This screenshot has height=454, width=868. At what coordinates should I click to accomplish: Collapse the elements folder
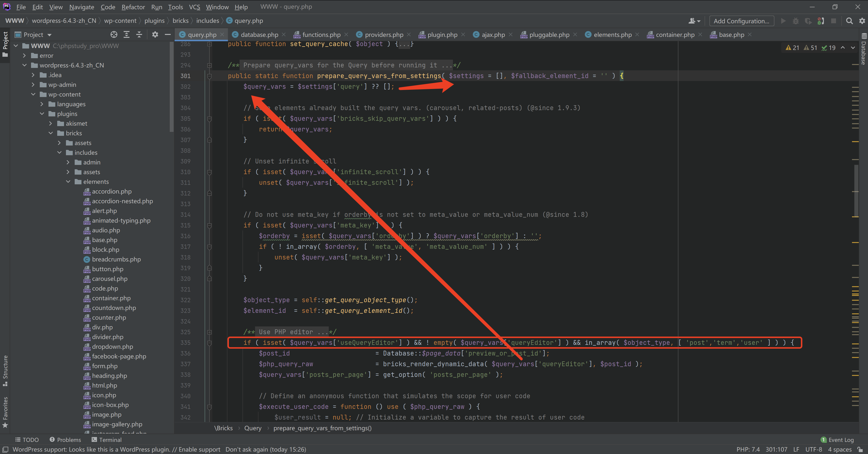(68, 182)
